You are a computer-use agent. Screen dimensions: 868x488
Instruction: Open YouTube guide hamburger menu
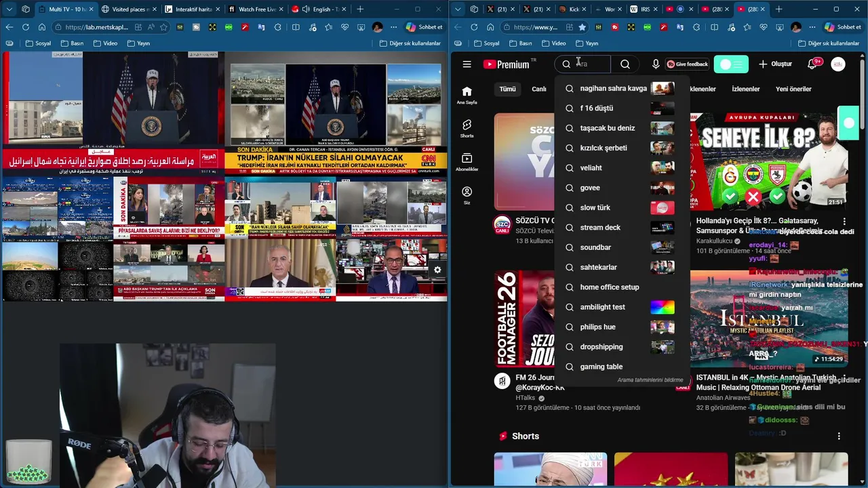point(467,64)
